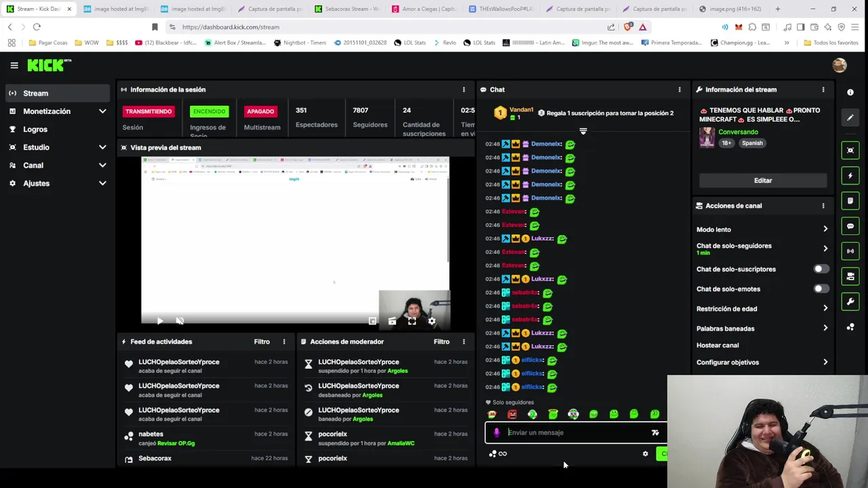The height and width of the screenshot is (488, 868).
Task: Click the channel points icon below chat input
Action: click(x=493, y=454)
